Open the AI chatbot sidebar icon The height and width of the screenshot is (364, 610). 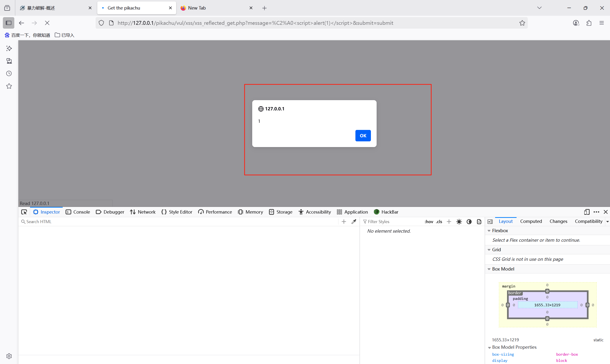pos(9,48)
